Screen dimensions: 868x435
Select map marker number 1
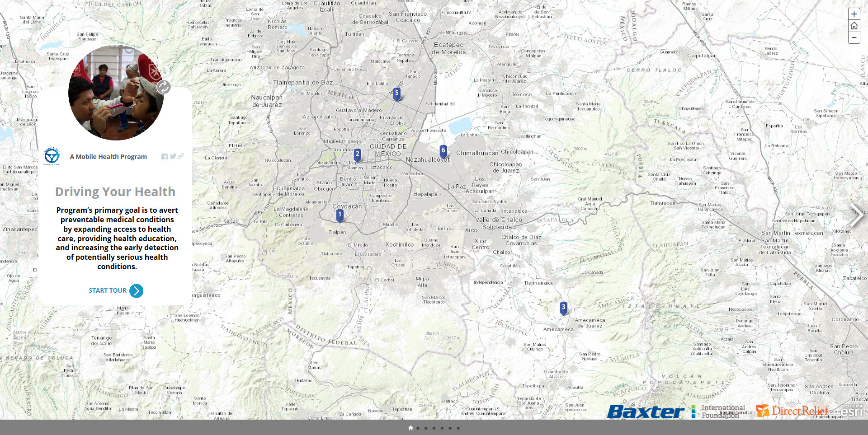coord(340,215)
